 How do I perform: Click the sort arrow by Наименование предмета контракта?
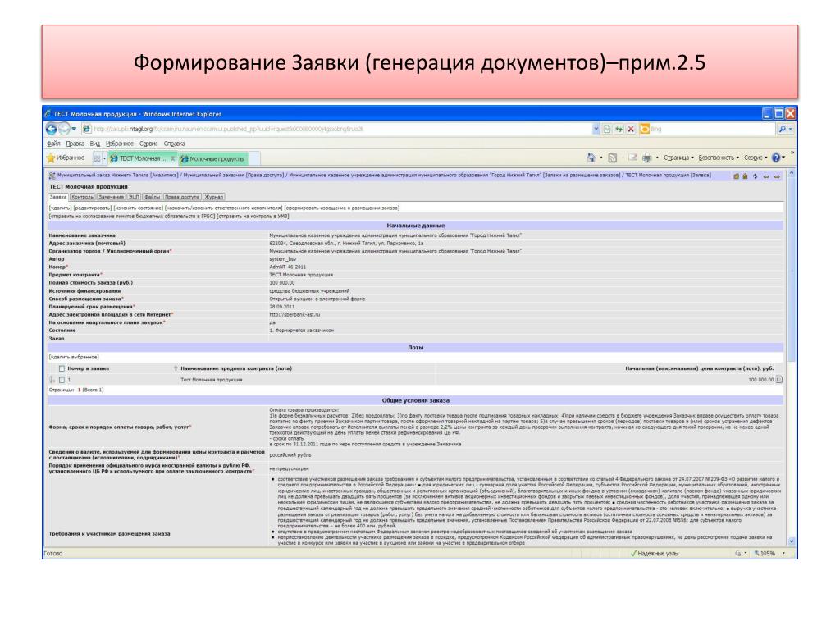pyautogui.click(x=176, y=368)
